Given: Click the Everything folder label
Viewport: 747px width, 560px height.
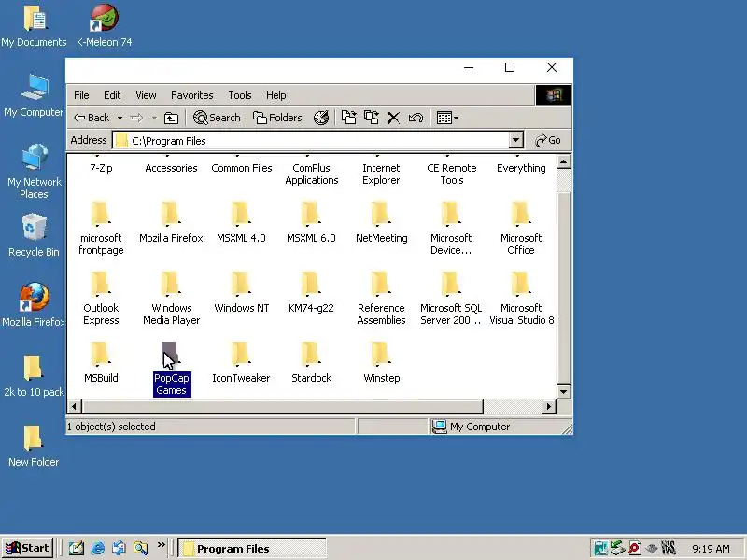Looking at the screenshot, I should click(521, 168).
